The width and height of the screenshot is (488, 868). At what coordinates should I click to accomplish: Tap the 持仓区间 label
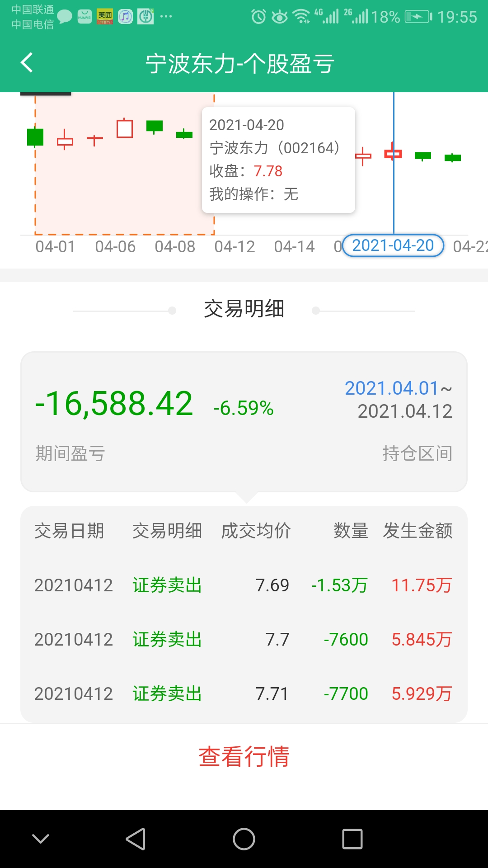418,453
